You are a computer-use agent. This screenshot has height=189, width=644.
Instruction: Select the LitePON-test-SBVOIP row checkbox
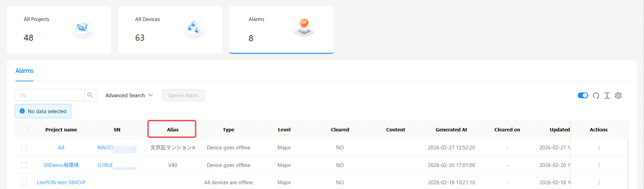[24, 182]
